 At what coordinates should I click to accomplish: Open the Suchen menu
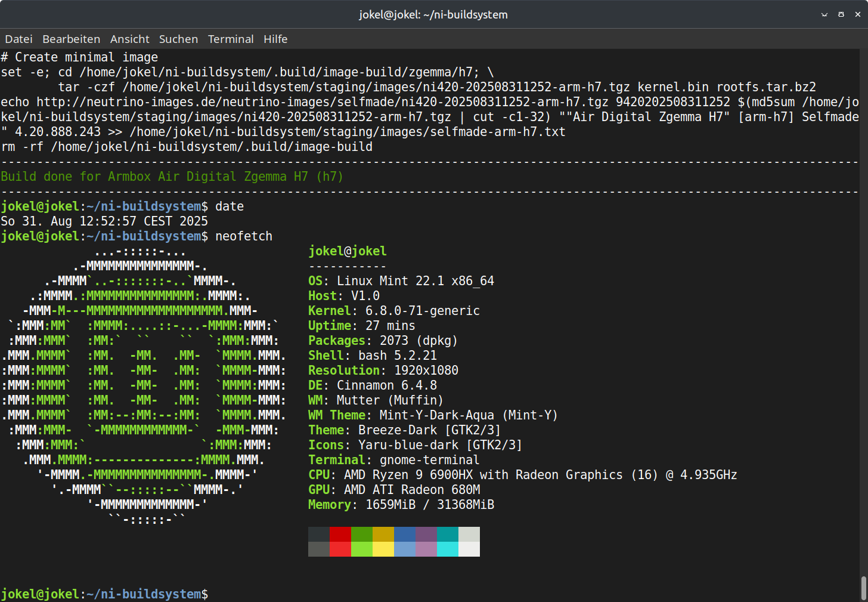click(178, 39)
